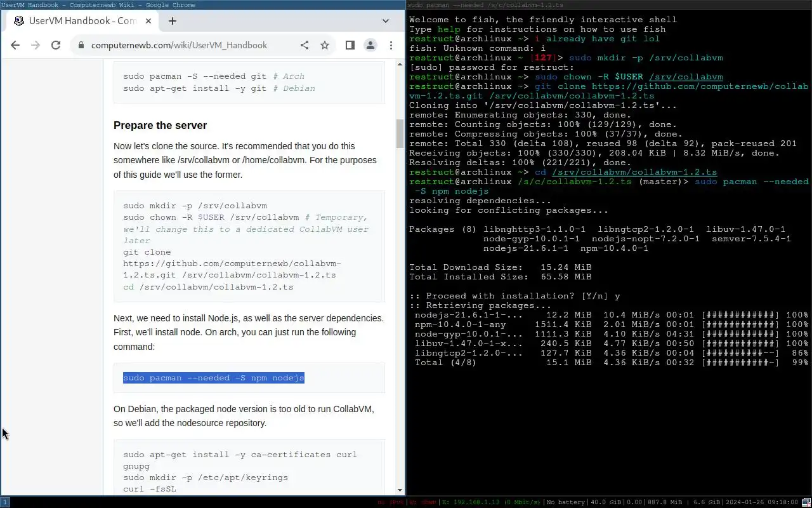The width and height of the screenshot is (812, 508).
Task: Click 'Welcome to fish' line in terminal
Action: click(x=543, y=20)
